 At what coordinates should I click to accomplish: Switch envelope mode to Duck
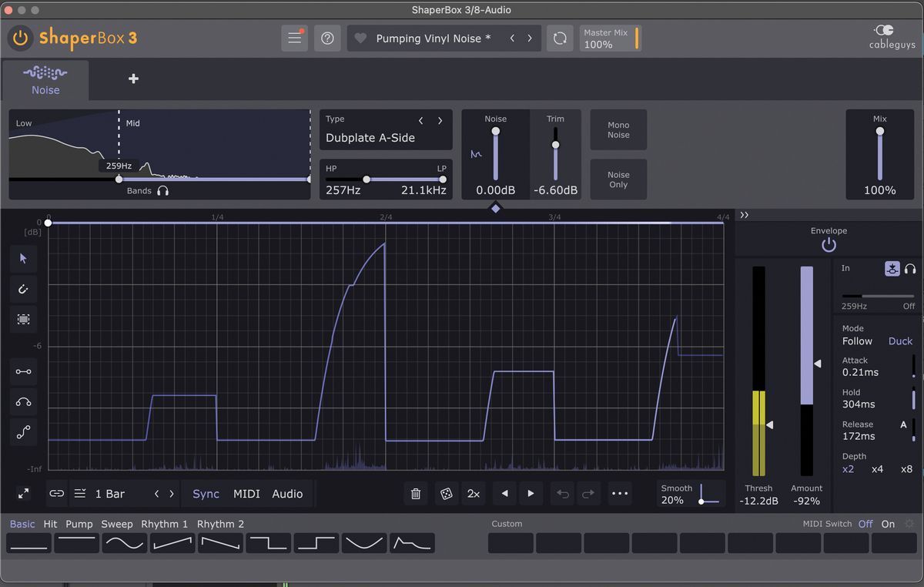(901, 340)
